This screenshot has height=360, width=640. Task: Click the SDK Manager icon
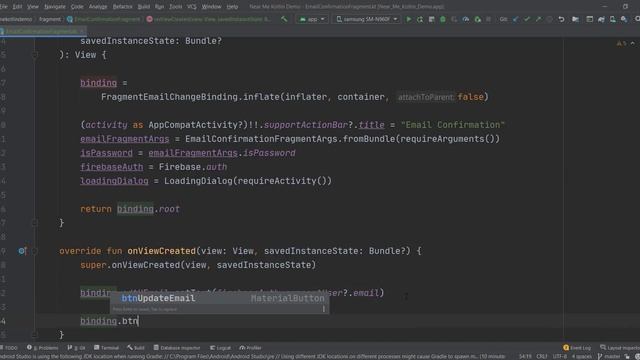pos(624,19)
